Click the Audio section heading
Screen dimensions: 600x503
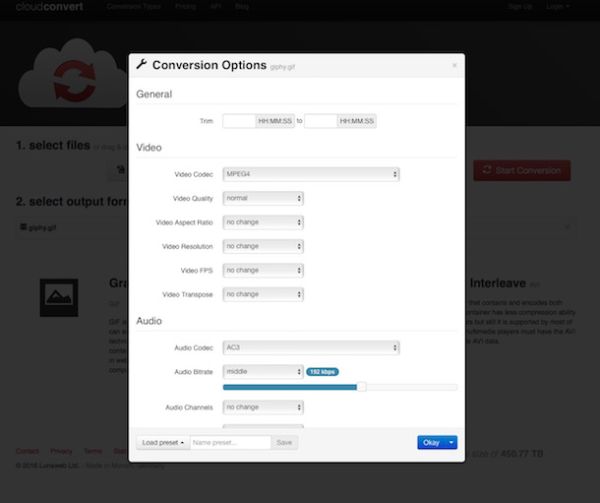click(149, 321)
